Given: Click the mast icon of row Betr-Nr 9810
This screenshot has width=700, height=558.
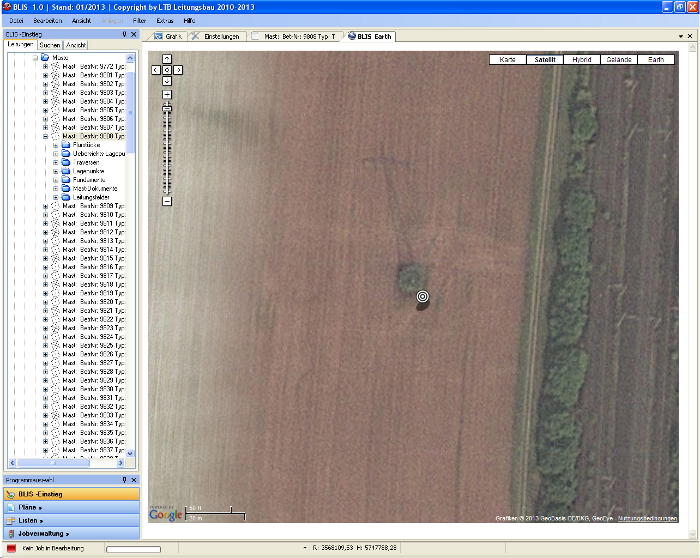Looking at the screenshot, I should point(55,215).
